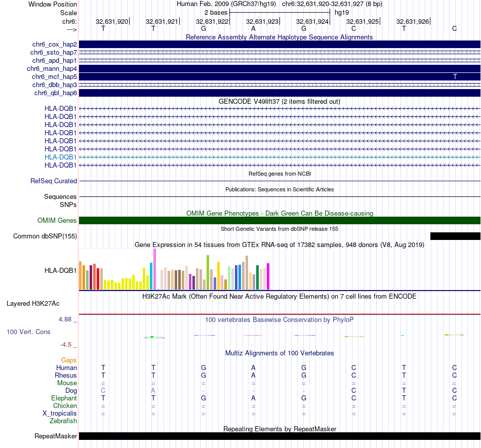Click the 32,631,921 ruler position
The width and height of the screenshot is (481, 448).
[x=162, y=21]
